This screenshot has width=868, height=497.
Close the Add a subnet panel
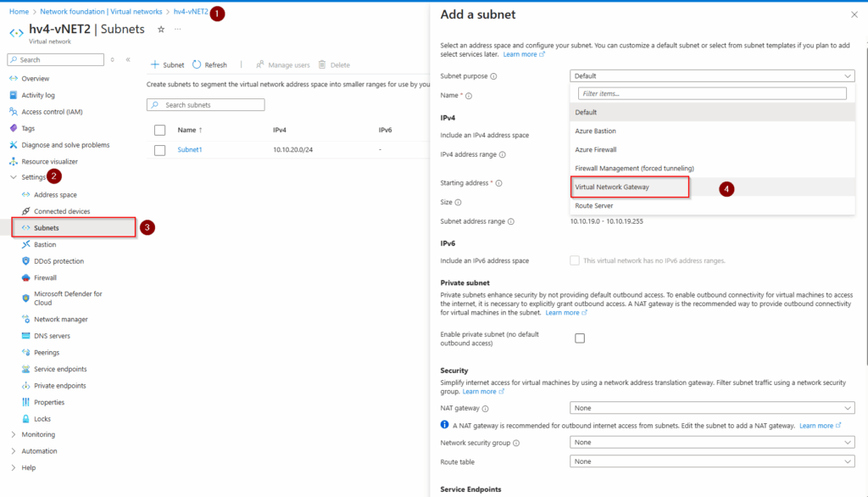point(854,15)
